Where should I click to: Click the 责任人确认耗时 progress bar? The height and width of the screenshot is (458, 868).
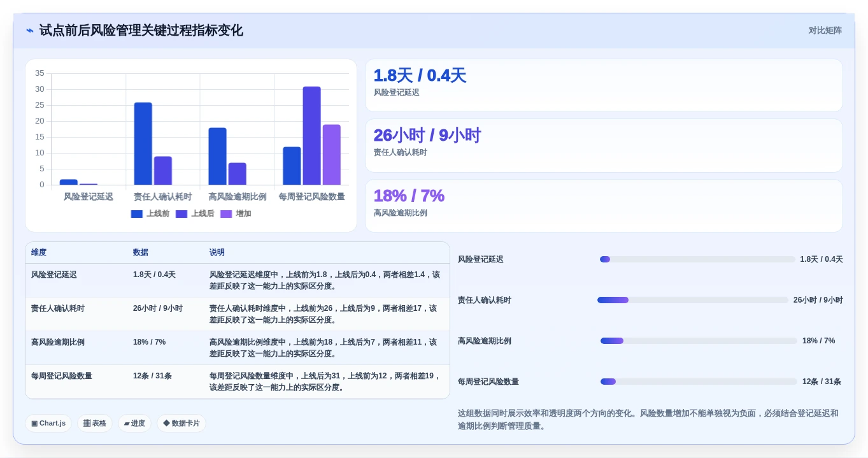point(693,300)
